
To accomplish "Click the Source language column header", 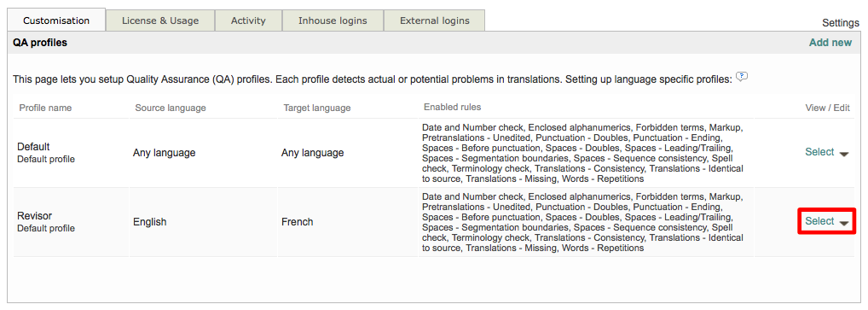I will 171,108.
